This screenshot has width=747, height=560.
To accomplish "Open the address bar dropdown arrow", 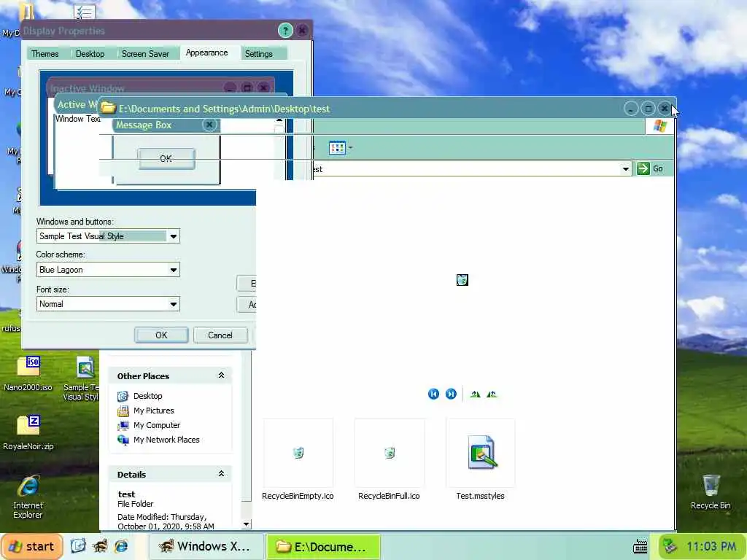I will 625,168.
